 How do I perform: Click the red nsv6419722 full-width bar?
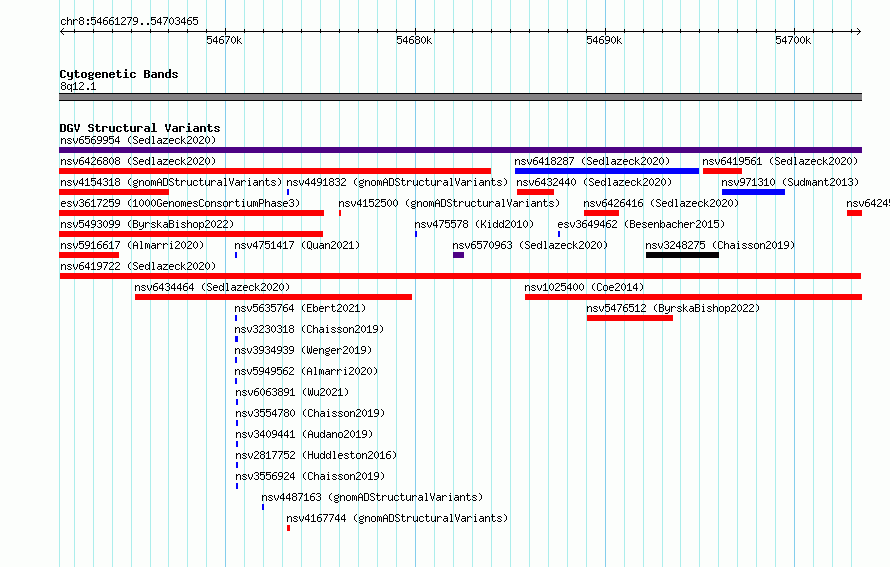click(460, 276)
